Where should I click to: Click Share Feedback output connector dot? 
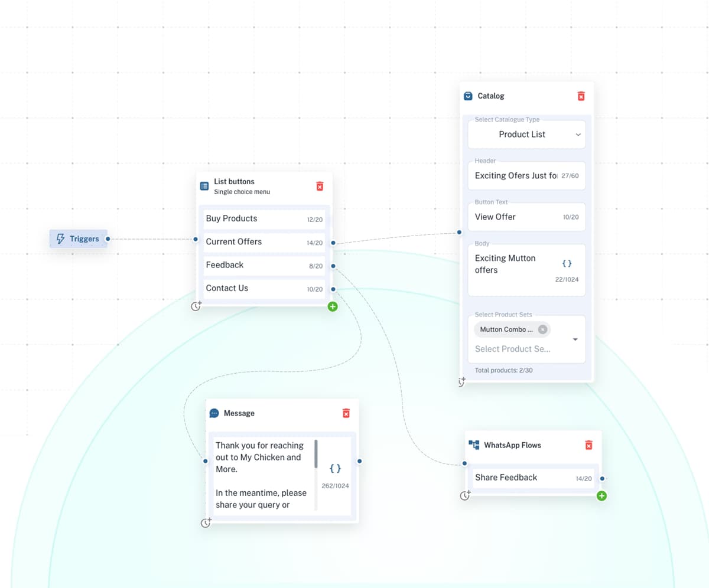pyautogui.click(x=601, y=479)
